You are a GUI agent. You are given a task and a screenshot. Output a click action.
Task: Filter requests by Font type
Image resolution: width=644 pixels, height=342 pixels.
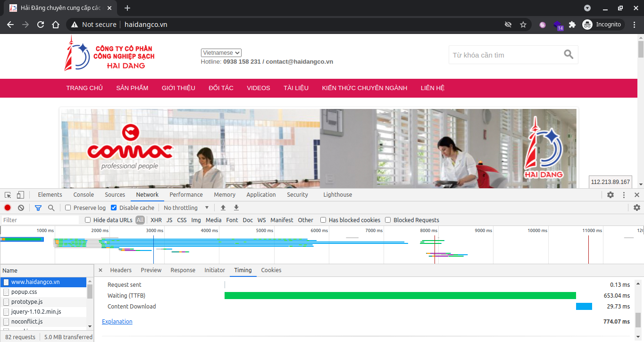point(232,220)
